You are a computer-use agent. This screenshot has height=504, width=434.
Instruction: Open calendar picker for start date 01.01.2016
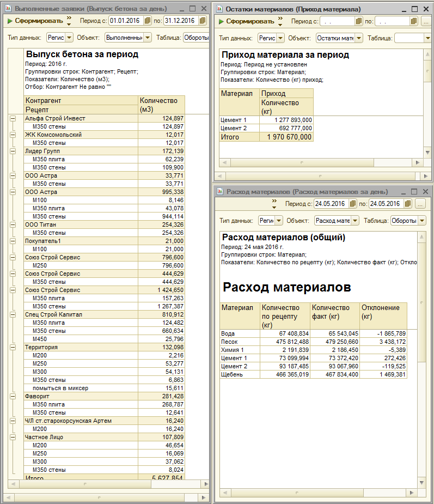[x=148, y=21]
